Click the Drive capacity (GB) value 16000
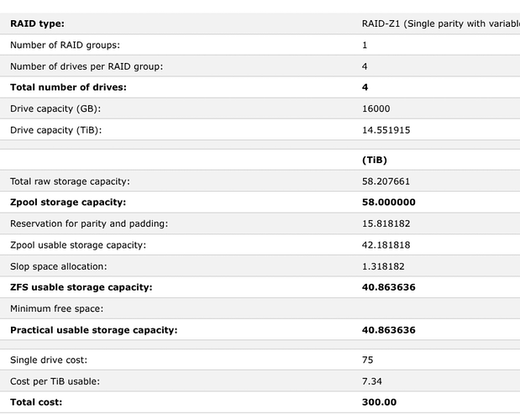This screenshot has width=520, height=420. tap(376, 108)
